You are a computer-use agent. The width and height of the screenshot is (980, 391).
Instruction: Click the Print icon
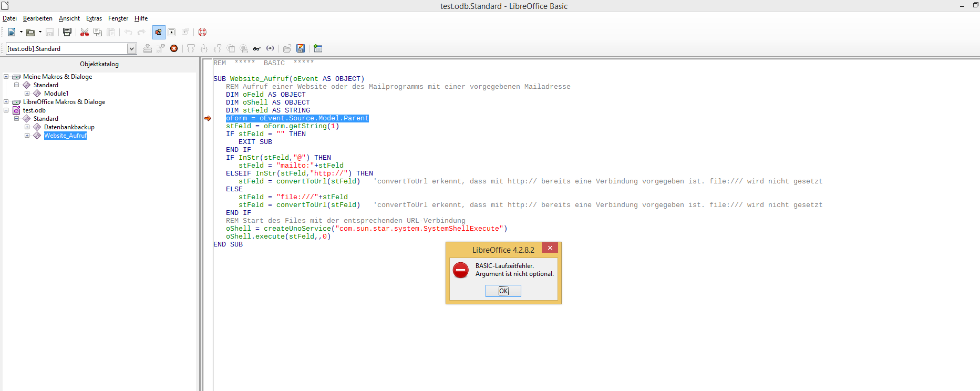[67, 32]
